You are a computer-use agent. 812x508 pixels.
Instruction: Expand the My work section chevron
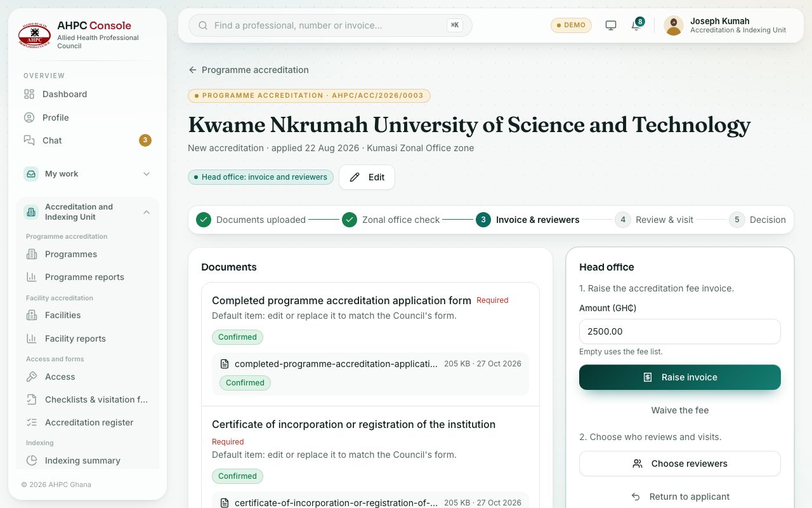pyautogui.click(x=147, y=174)
